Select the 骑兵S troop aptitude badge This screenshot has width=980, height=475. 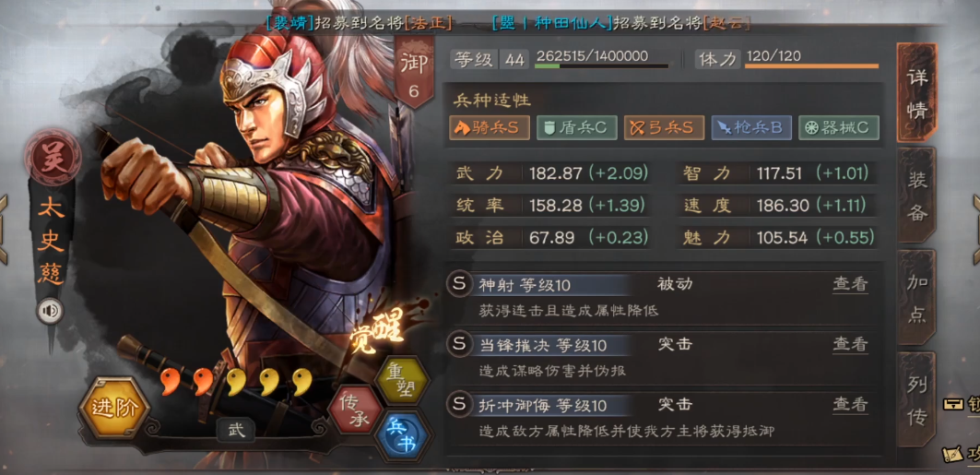click(490, 127)
